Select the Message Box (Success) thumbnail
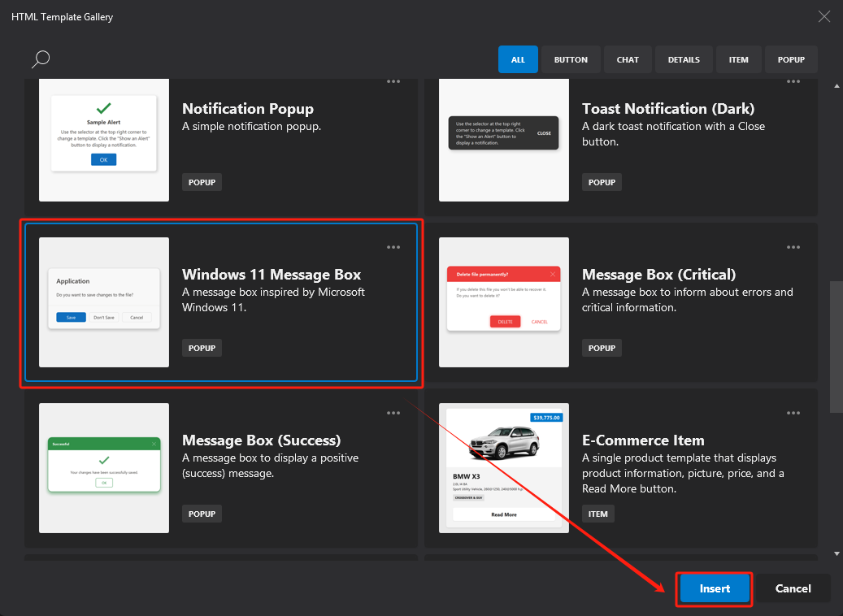Viewport: 843px width, 616px height. [104, 468]
